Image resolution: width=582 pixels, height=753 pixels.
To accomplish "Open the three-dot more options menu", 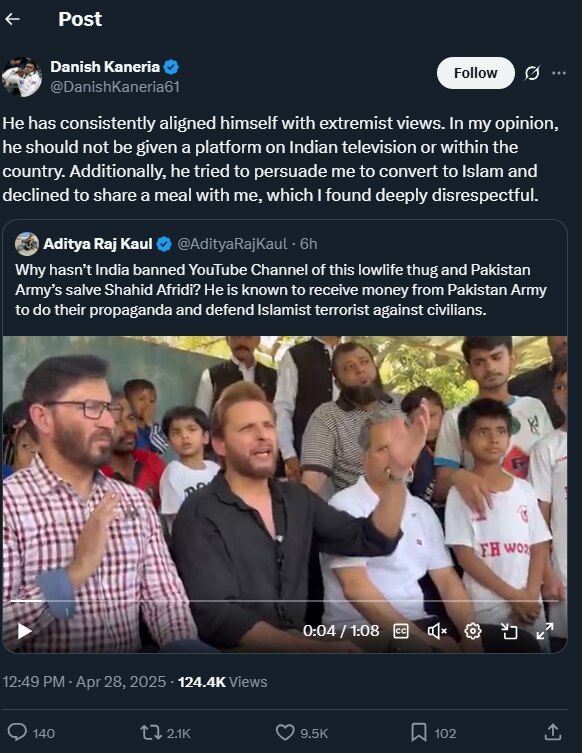I will pos(559,73).
